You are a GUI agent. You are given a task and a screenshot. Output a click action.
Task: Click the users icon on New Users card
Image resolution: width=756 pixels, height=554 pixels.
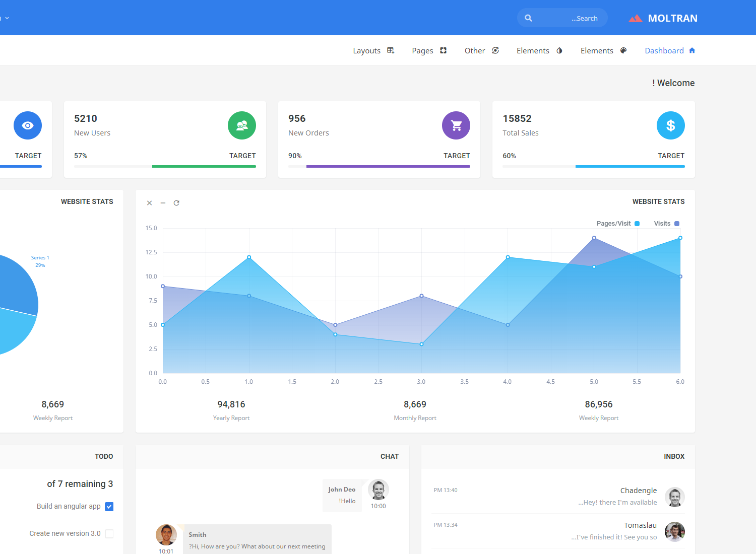242,125
